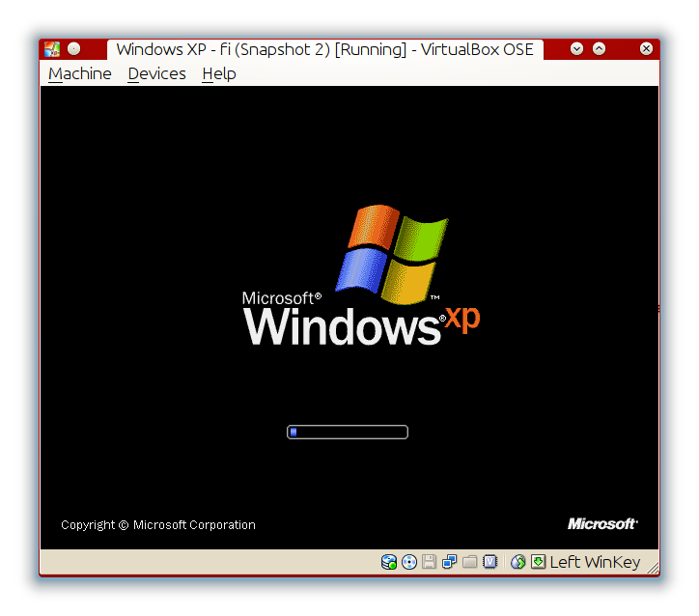
Task: Click the floppy disk status icon
Action: (430, 562)
